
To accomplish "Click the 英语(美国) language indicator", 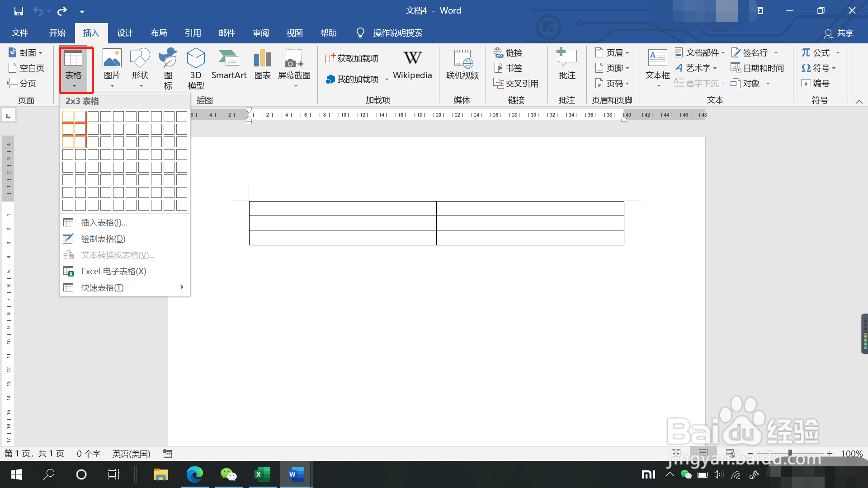I will (x=132, y=454).
